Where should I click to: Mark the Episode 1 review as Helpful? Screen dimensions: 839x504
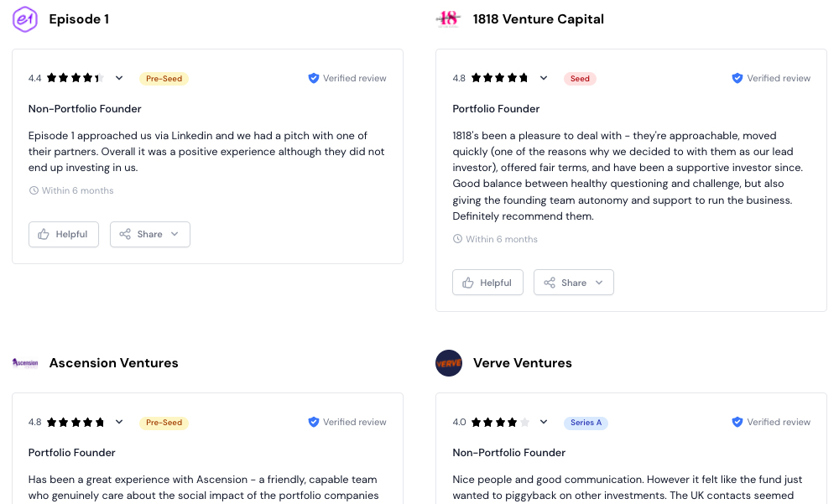64,234
